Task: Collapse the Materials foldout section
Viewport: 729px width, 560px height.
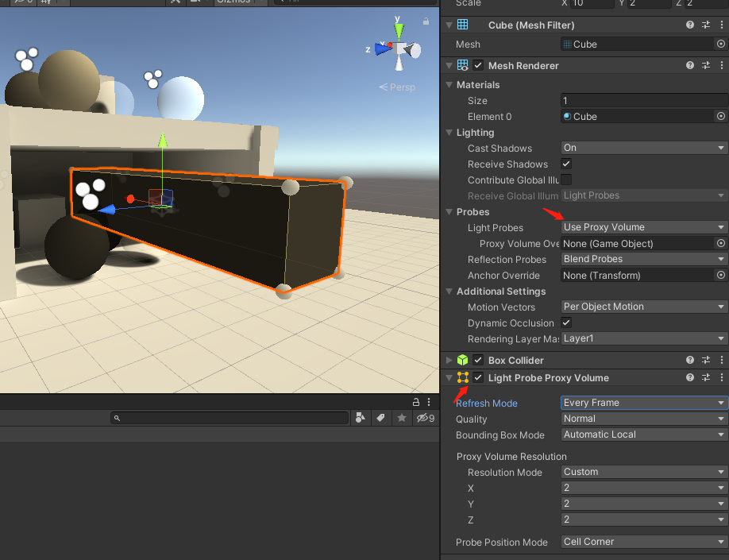Action: point(449,85)
